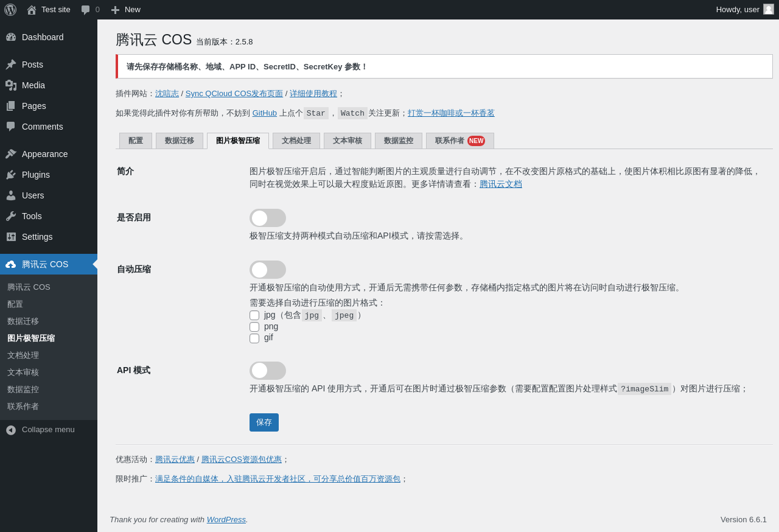Toggle the 自动压缩 switch
This screenshot has width=779, height=532.
coord(268,270)
